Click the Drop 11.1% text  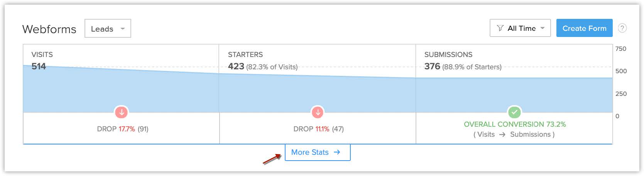318,129
